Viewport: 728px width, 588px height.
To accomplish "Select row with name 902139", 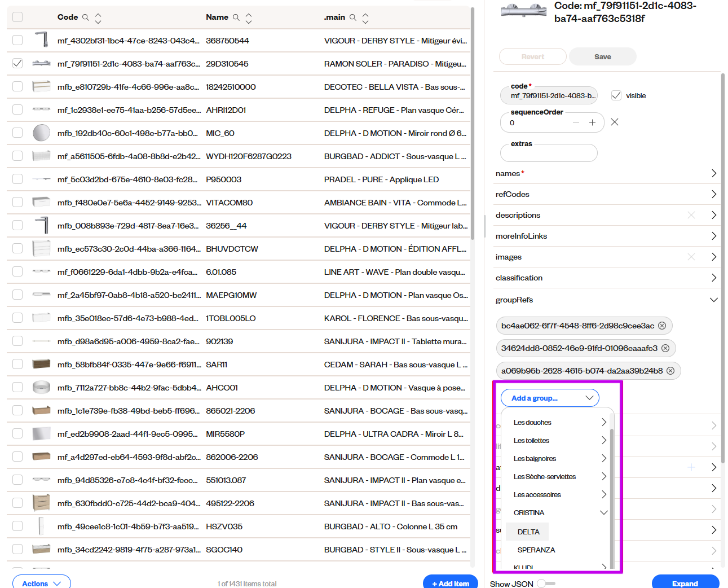I will click(x=239, y=341).
